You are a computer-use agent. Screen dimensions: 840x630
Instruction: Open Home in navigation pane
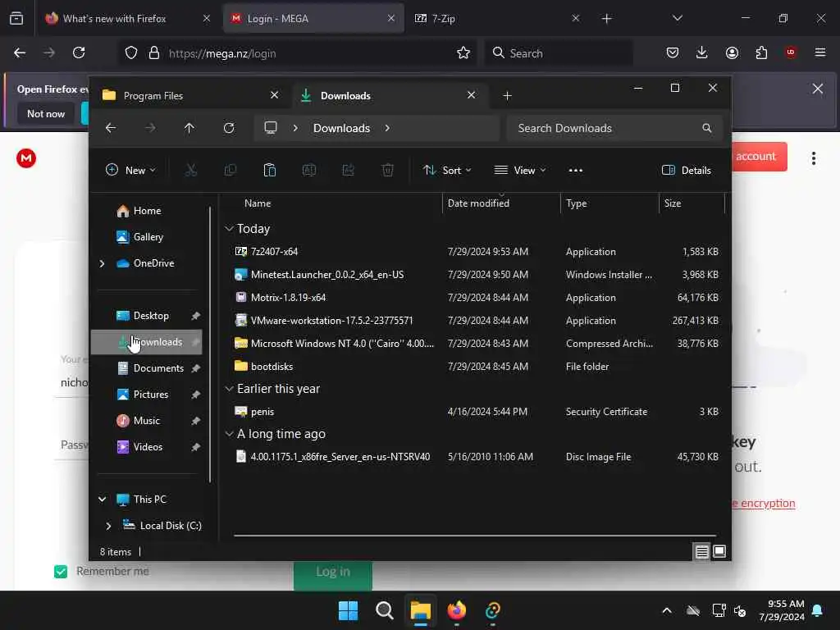click(x=139, y=211)
